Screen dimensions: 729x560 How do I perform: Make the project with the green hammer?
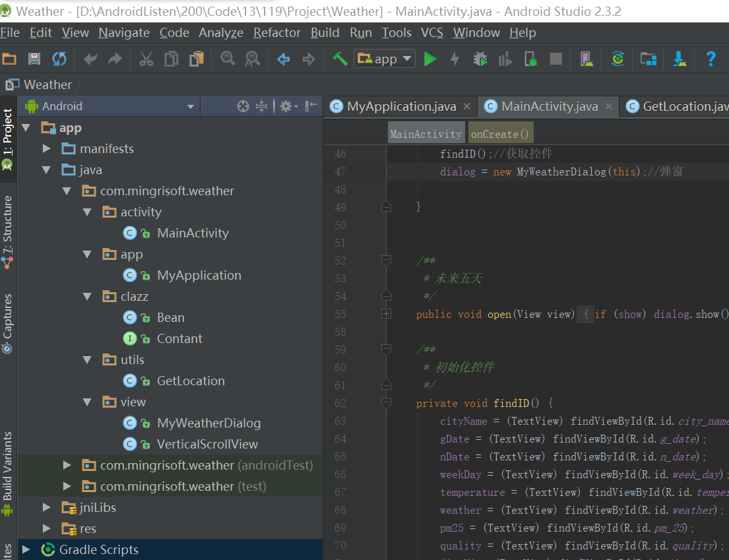click(340, 59)
